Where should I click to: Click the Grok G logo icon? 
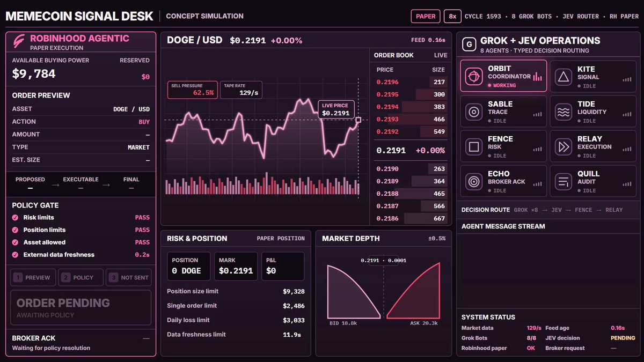[x=469, y=45]
